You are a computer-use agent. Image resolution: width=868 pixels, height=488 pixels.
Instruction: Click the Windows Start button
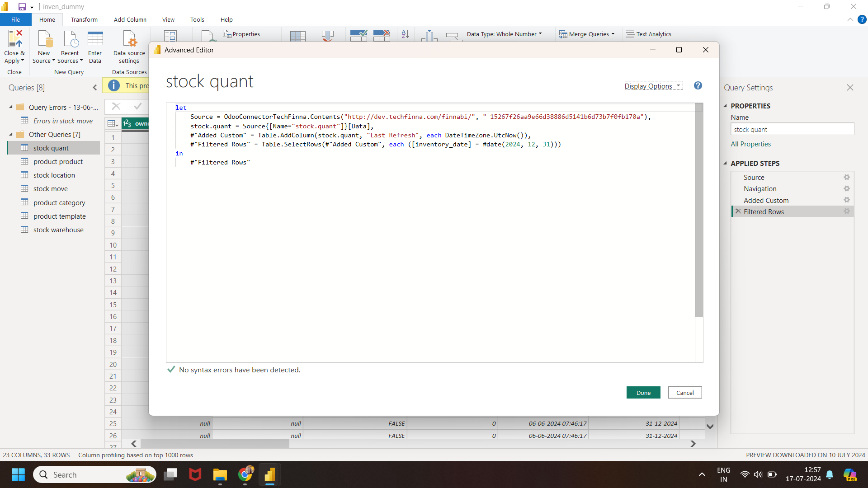pyautogui.click(x=18, y=474)
